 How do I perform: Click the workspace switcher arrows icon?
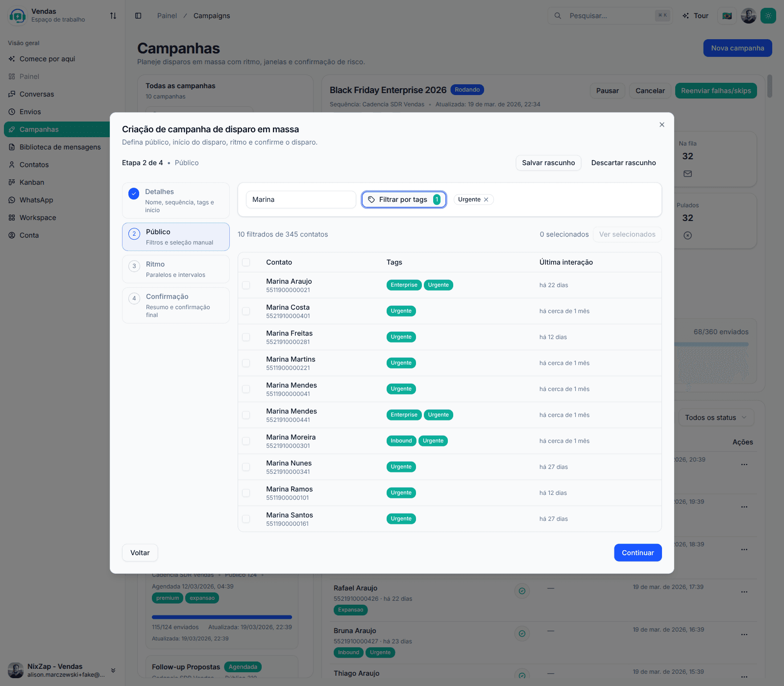click(x=113, y=16)
